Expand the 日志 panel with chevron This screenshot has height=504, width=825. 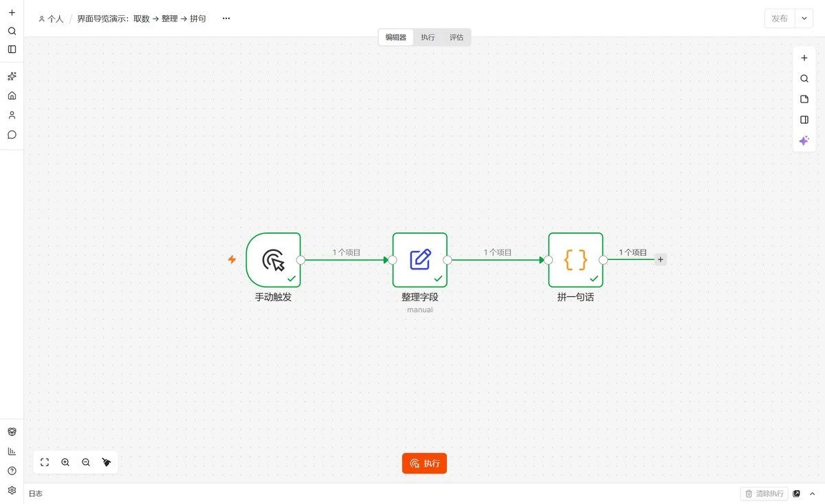[812, 494]
